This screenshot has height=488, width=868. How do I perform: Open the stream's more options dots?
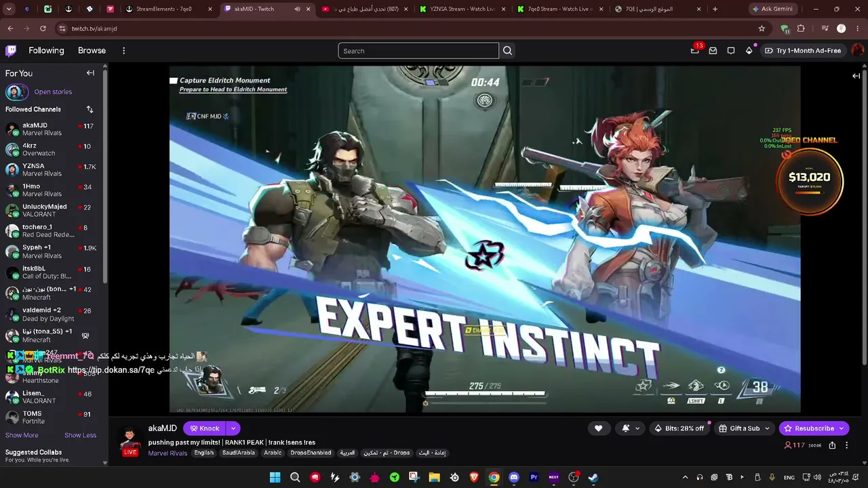(847, 445)
